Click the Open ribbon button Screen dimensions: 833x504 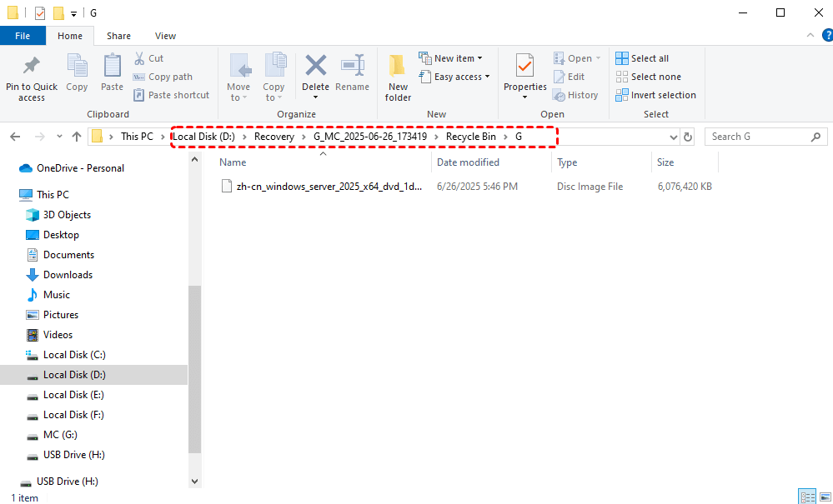[577, 58]
